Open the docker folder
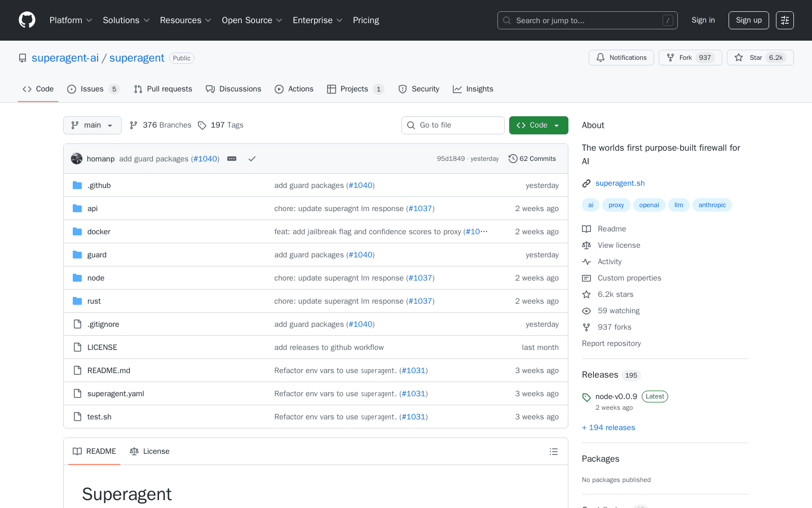The height and width of the screenshot is (508, 812). tap(99, 231)
